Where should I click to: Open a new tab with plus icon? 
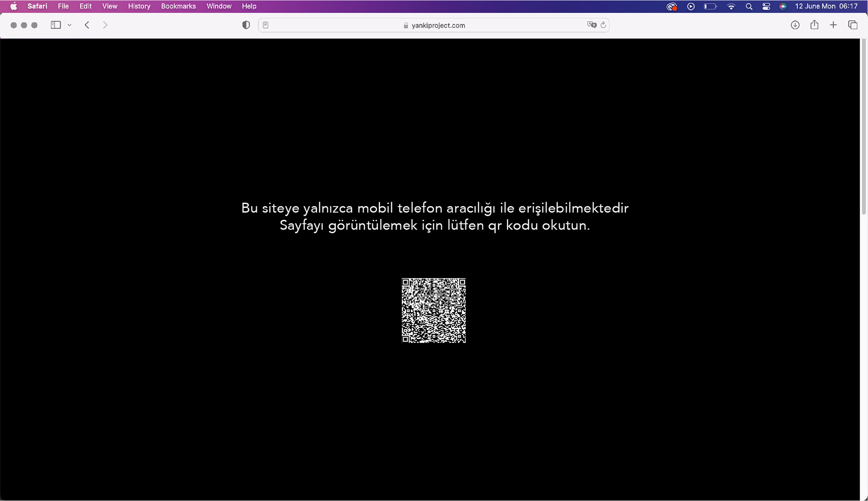coord(833,25)
